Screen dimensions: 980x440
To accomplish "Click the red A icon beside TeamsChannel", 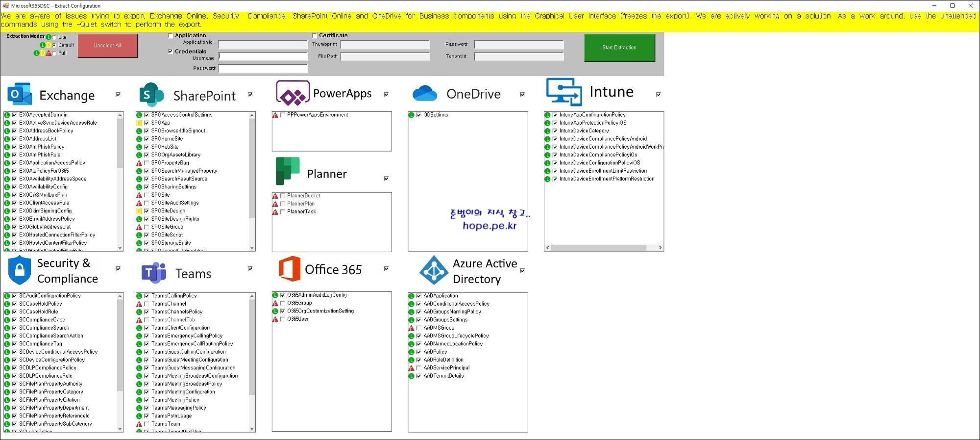I will [139, 304].
